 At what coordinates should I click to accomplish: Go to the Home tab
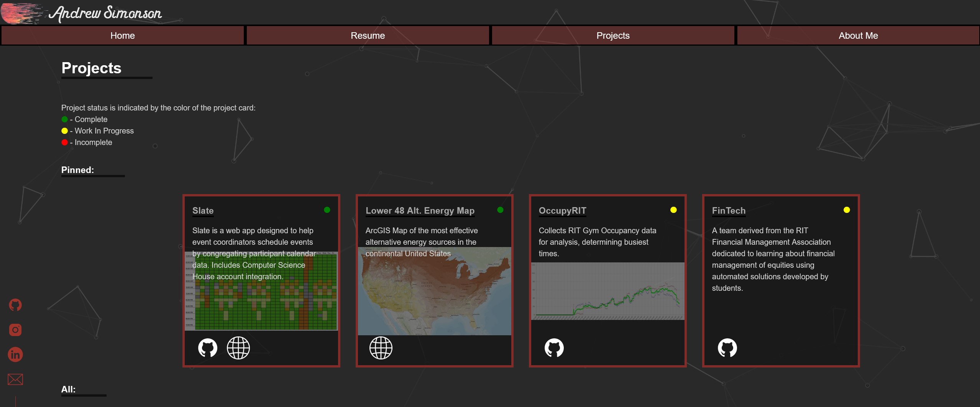(x=123, y=36)
